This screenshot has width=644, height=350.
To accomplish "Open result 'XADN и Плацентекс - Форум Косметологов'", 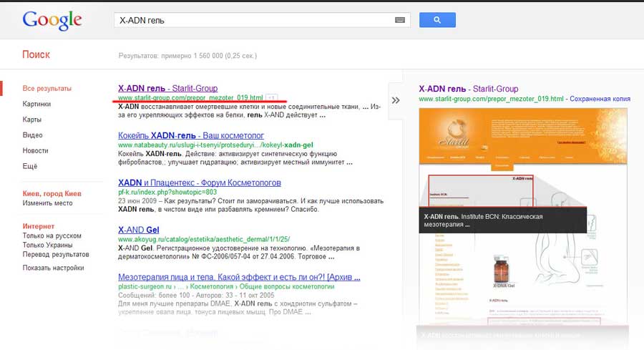I will [199, 183].
